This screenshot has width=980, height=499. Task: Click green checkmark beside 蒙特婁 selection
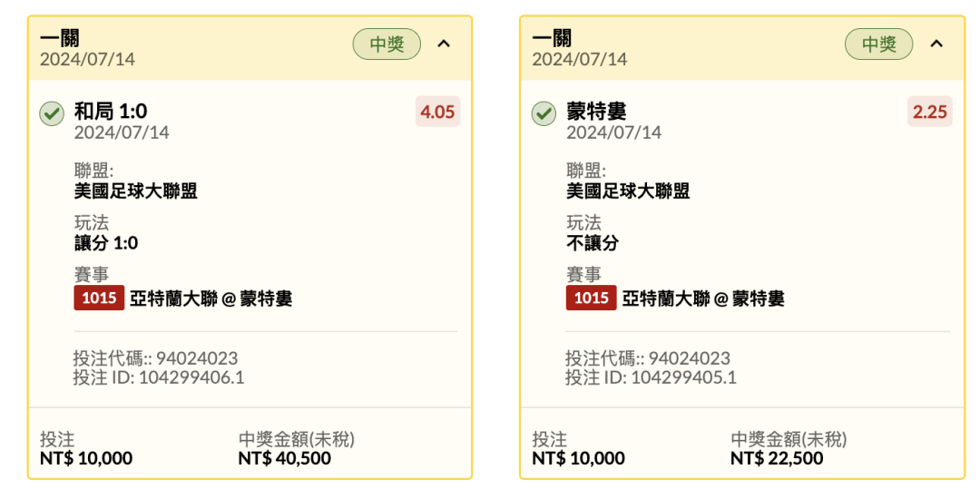coord(544,113)
